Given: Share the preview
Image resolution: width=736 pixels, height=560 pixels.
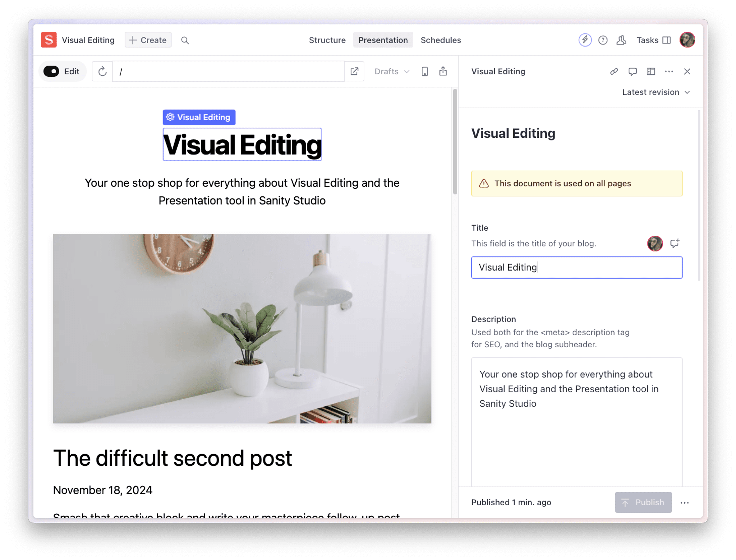Looking at the screenshot, I should [x=443, y=71].
